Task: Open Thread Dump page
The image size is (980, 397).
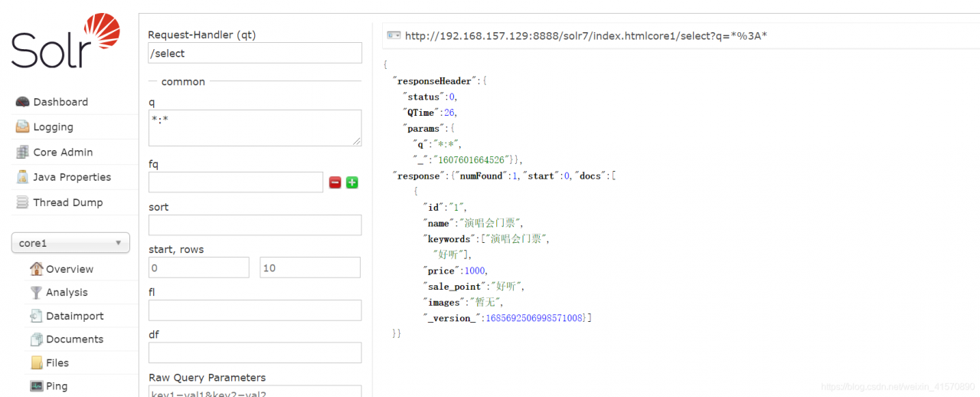Action: (67, 202)
